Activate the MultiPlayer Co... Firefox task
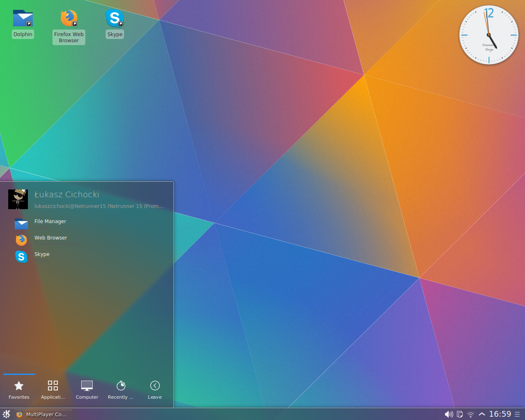Image resolution: width=525 pixels, height=420 pixels. click(x=43, y=414)
